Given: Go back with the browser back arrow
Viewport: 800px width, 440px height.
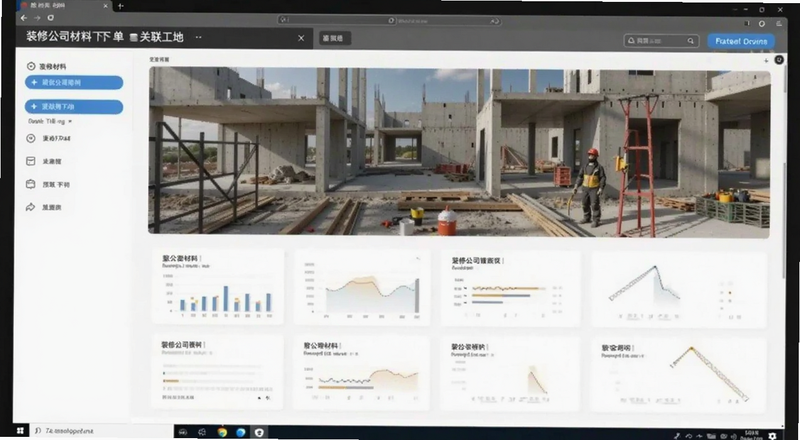Looking at the screenshot, I should 24,18.
